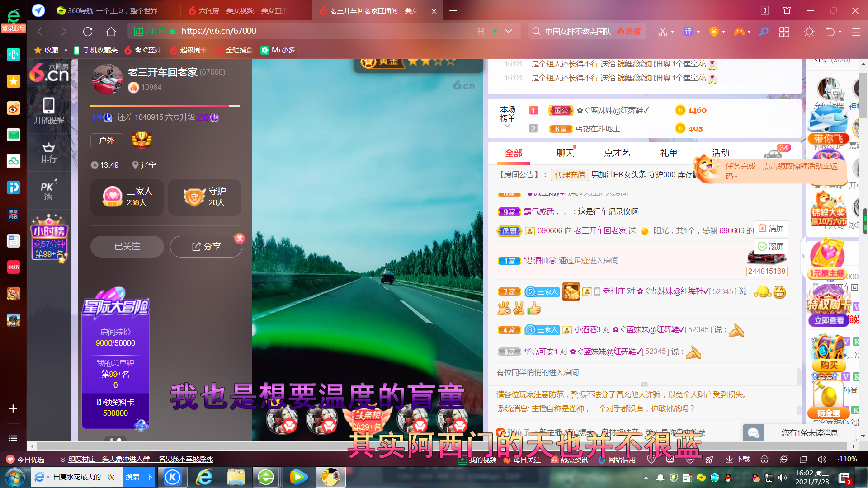Toggle 滚屏 auto-scroll option
The width and height of the screenshot is (868, 488).
[771, 246]
